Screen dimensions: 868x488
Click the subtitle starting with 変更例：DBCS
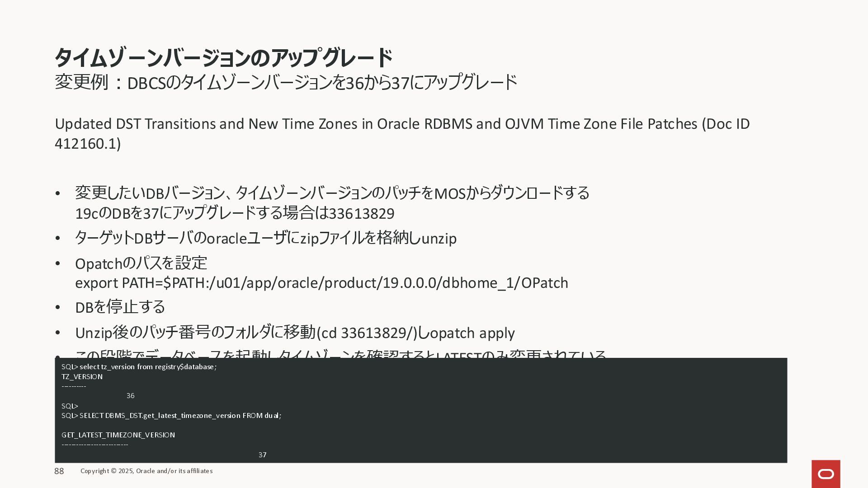pyautogui.click(x=286, y=83)
